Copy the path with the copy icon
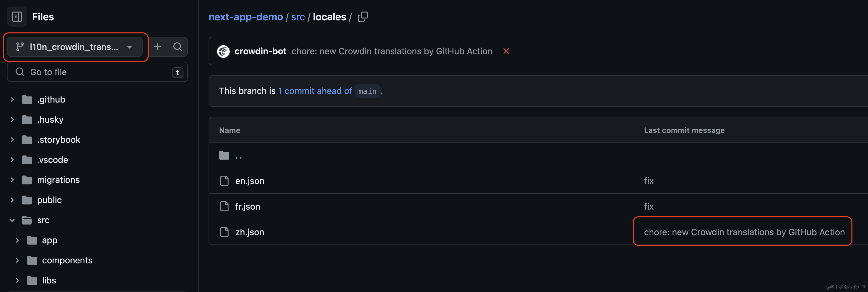The height and width of the screenshot is (292, 868). pos(363,17)
